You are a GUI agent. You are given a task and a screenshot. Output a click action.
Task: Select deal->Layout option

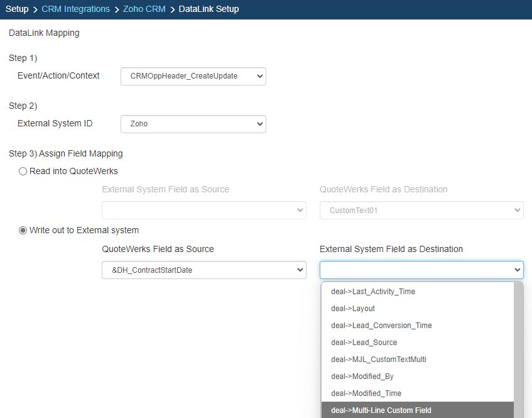[x=352, y=309]
